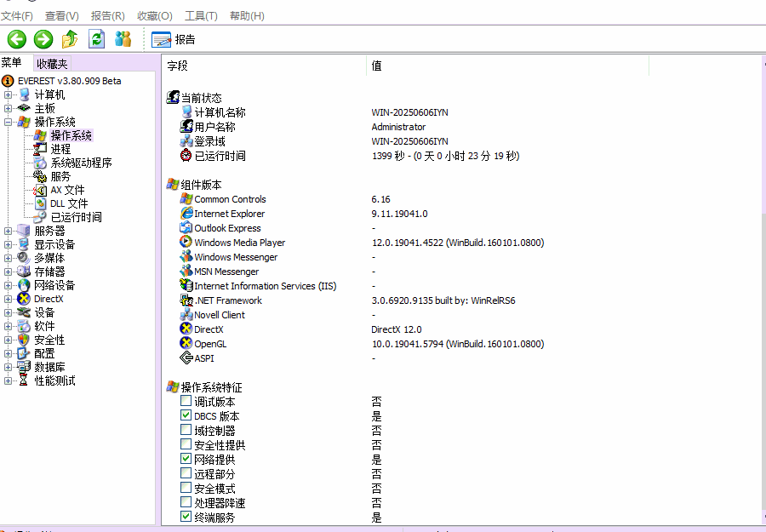Open the 文件 menu
Image resolution: width=766 pixels, height=532 pixels.
[x=18, y=14]
